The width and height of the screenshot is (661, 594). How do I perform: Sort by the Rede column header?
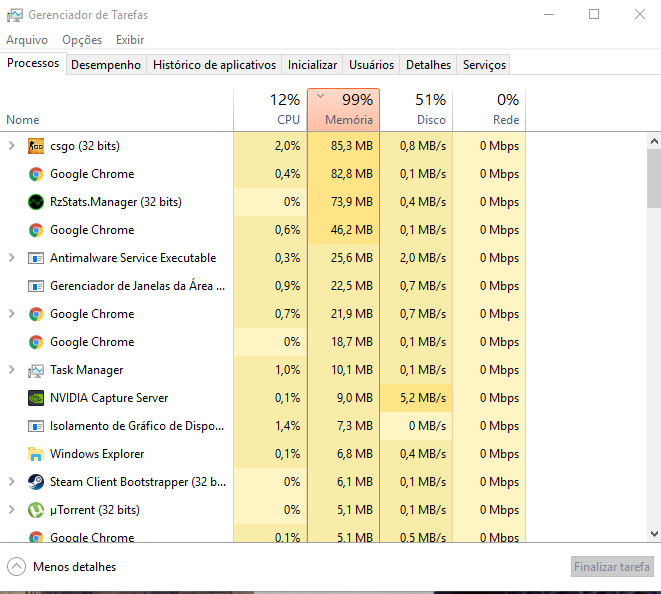(x=489, y=110)
